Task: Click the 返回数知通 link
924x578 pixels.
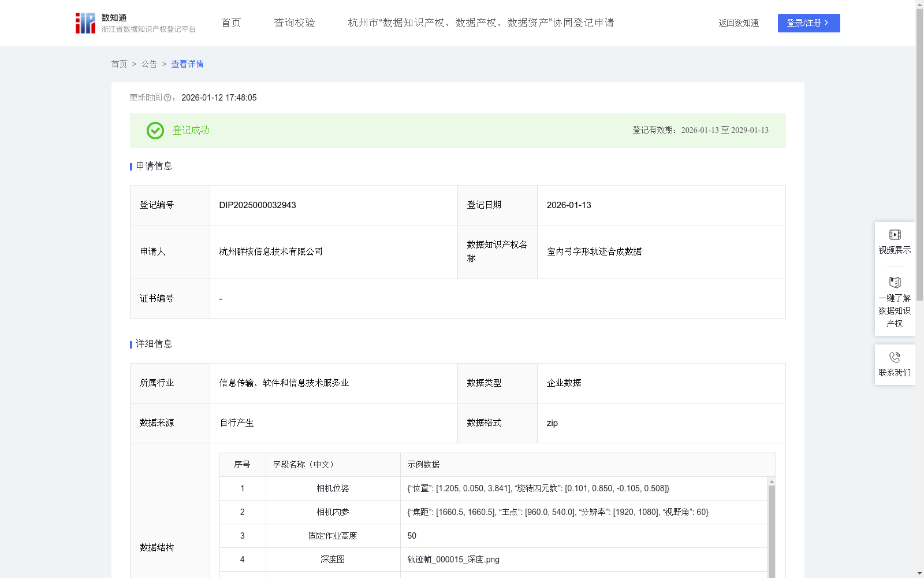Action: (x=739, y=23)
